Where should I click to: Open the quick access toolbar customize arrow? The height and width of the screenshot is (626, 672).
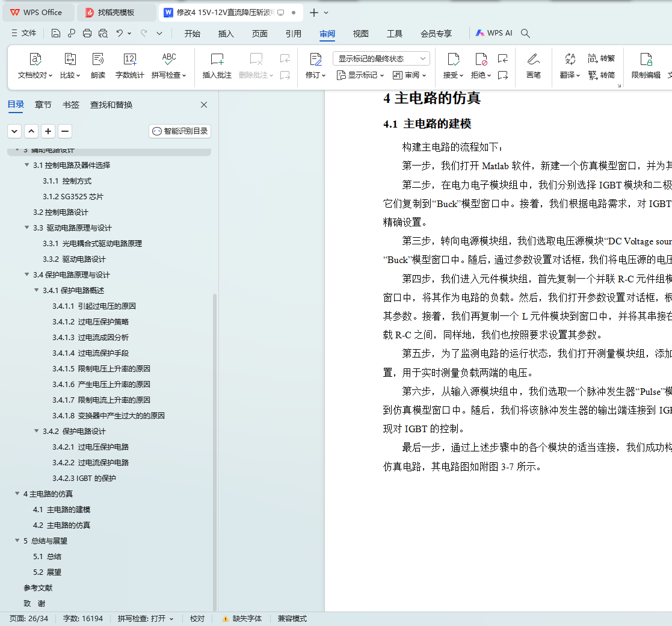[x=159, y=34]
